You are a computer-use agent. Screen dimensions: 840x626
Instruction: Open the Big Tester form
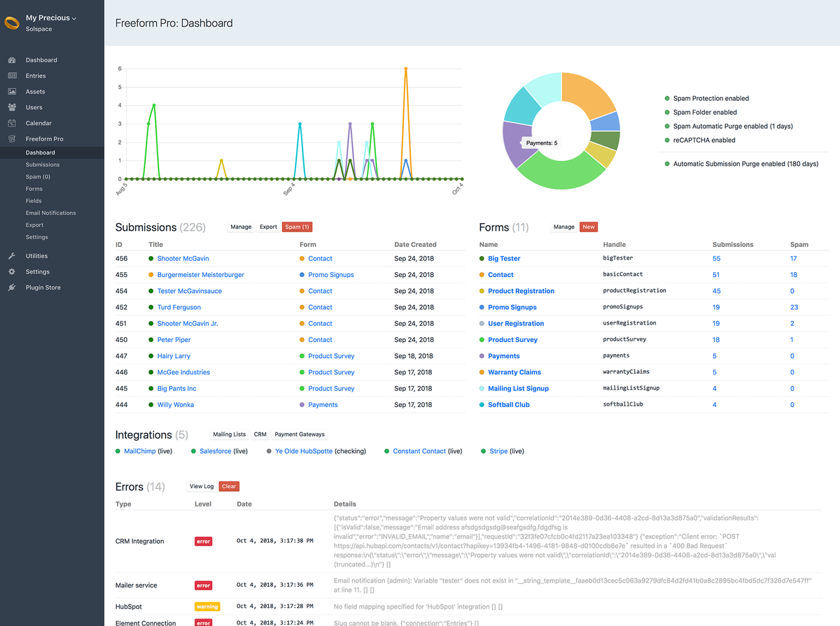[504, 258]
